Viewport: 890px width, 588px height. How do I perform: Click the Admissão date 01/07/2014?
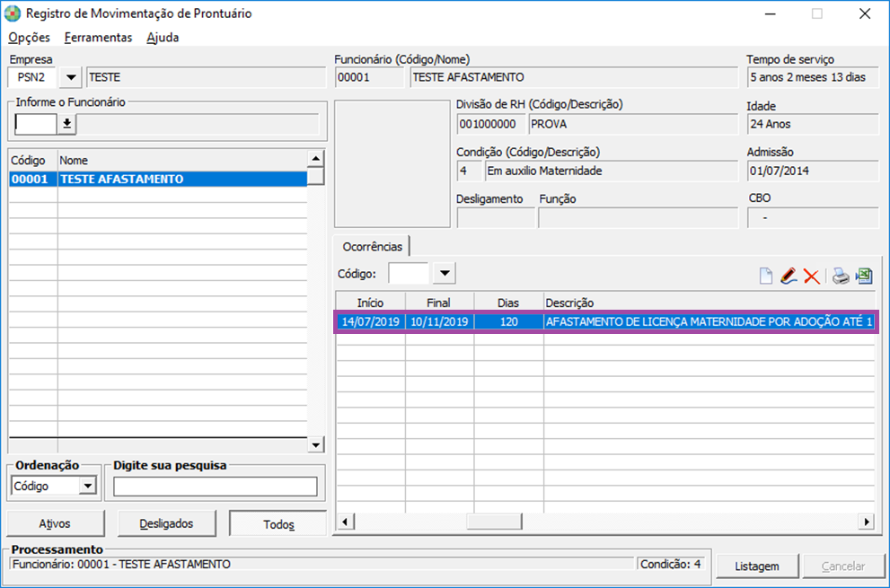(813, 171)
